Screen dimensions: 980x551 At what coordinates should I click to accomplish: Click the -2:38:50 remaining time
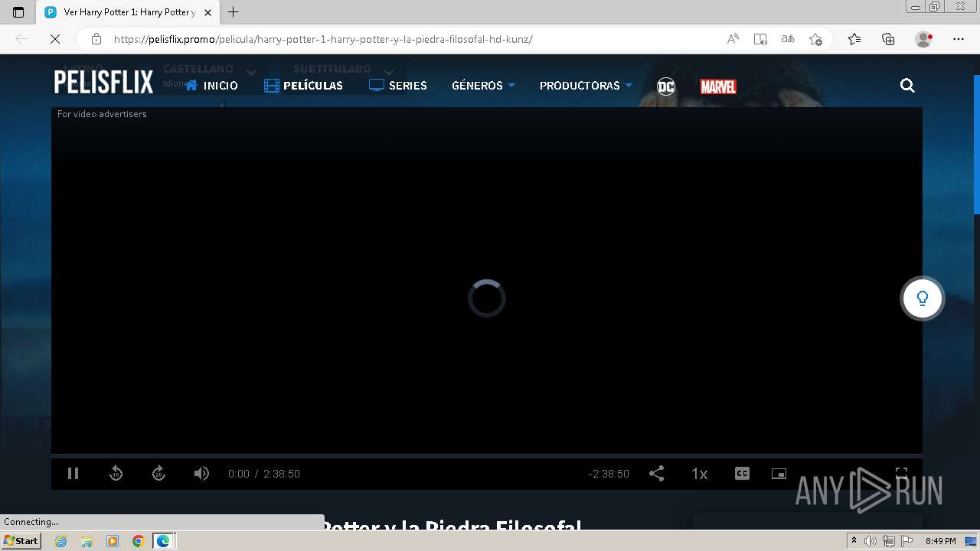[x=609, y=474]
